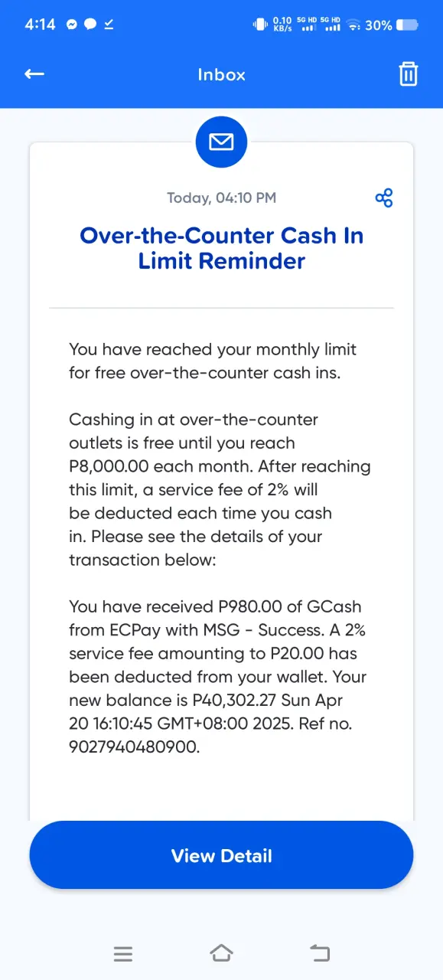
Task: Open recent apps via the menu navigation icon
Action: [122, 954]
